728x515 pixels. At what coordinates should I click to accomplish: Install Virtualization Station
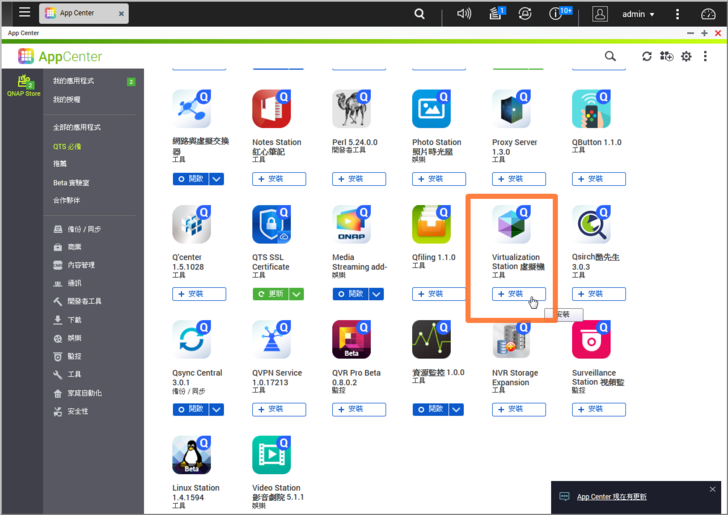coord(519,294)
